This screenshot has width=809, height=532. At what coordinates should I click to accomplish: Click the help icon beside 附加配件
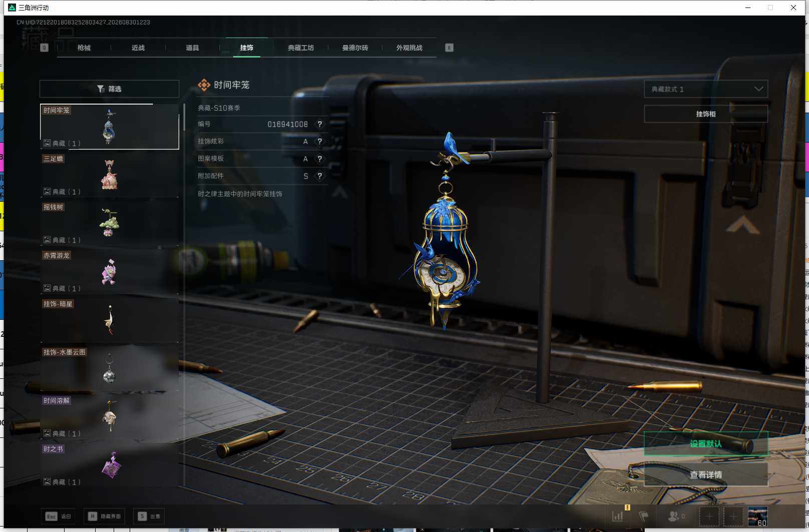[x=320, y=176]
